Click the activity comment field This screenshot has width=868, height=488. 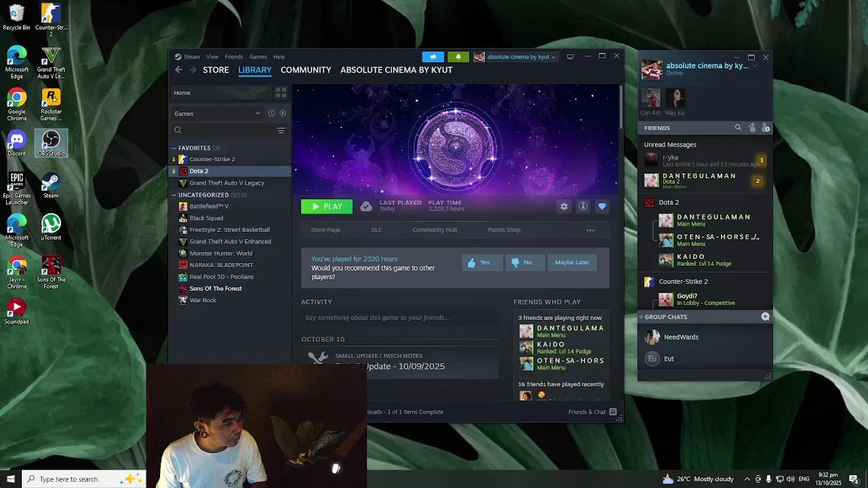(400, 317)
